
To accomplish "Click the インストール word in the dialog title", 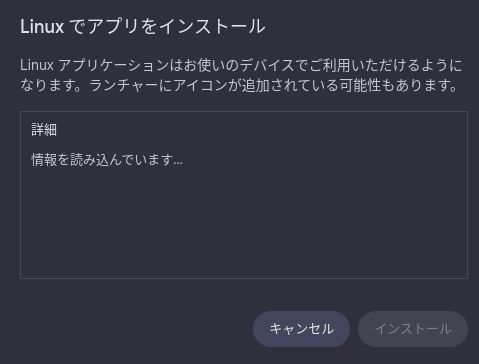I will tap(212, 26).
